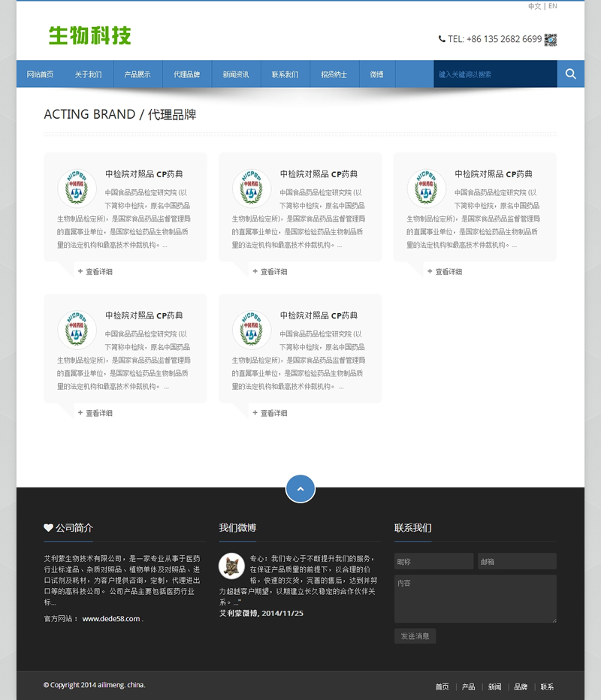Select 代理品牌 in the top navigation

tap(186, 74)
